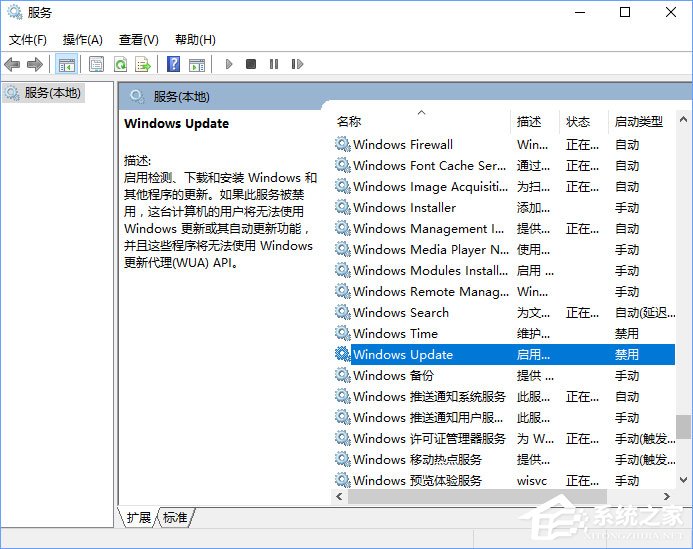Open the 文件(F) menu
Viewport: 693px width, 549px height.
(27, 40)
